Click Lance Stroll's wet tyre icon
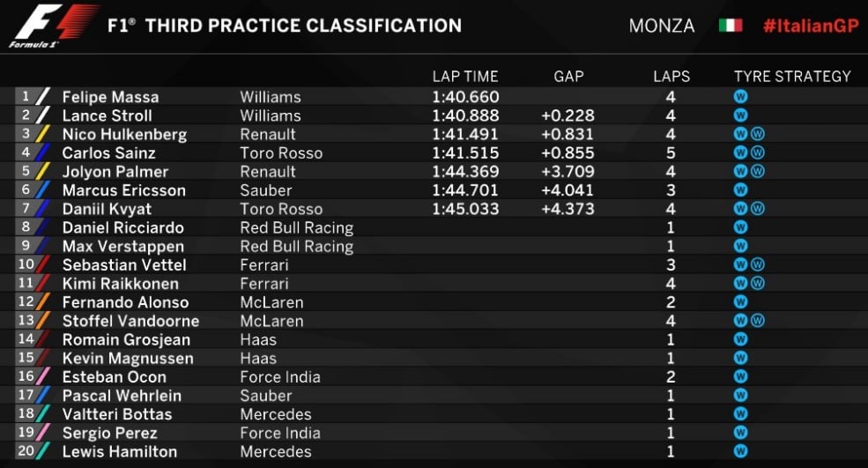The height and width of the screenshot is (468, 868). [x=740, y=115]
